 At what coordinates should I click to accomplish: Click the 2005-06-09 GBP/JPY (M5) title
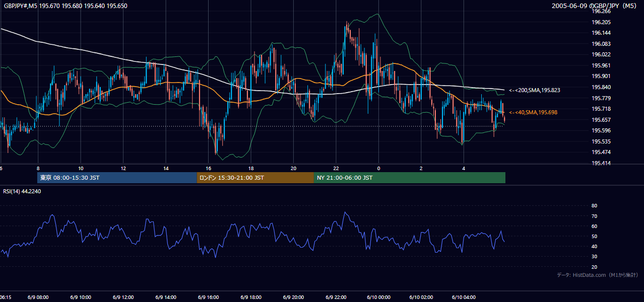[595, 6]
